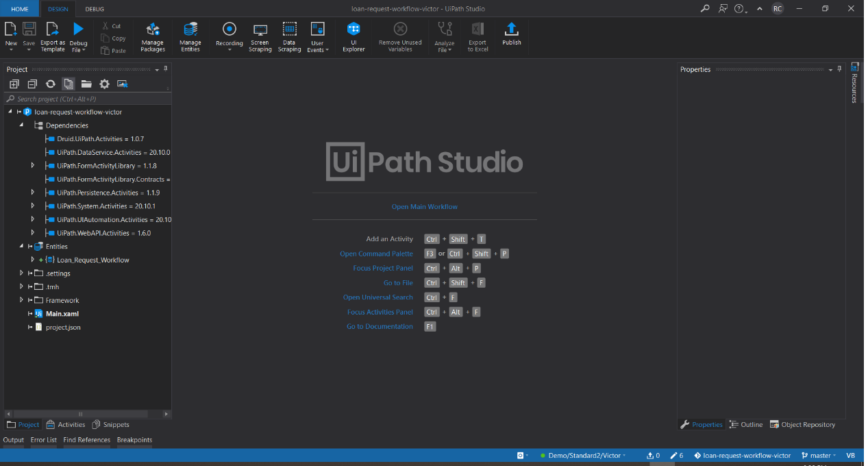Select the DESIGN ribbon tab
Image resolution: width=868 pixels, height=466 pixels.
point(58,9)
